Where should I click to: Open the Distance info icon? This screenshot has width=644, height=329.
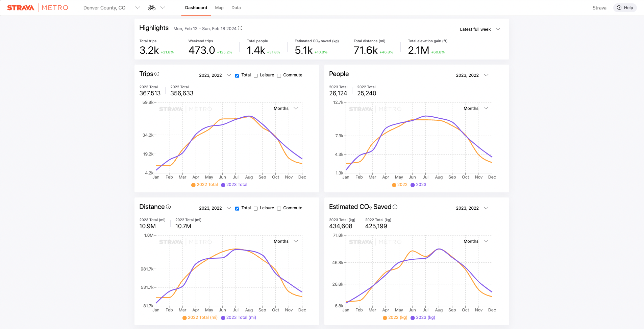pos(168,207)
